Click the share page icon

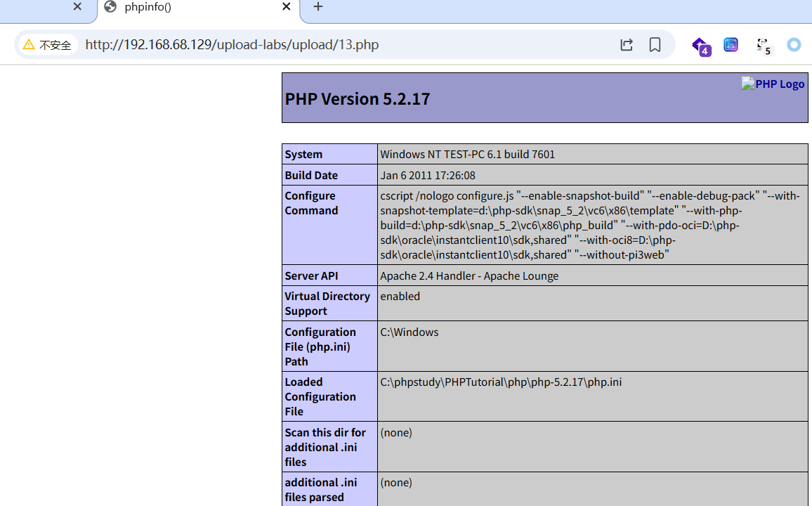point(627,44)
